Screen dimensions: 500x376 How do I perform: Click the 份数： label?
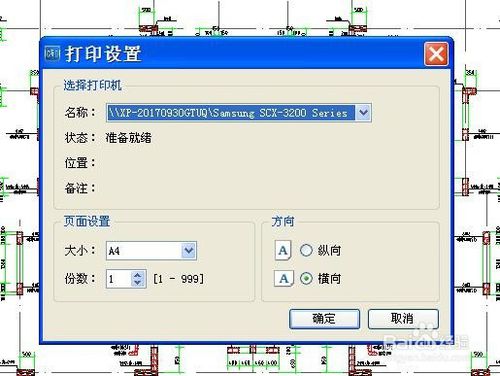click(x=80, y=279)
